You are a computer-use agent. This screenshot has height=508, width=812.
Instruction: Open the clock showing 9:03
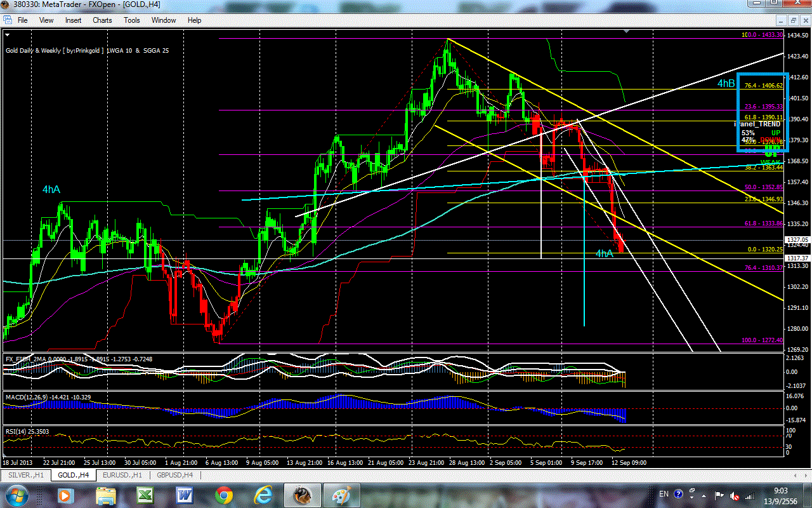782,495
